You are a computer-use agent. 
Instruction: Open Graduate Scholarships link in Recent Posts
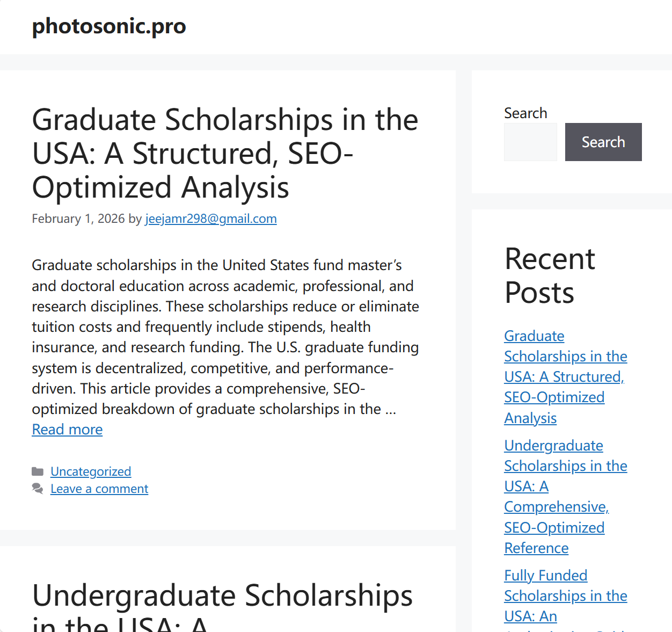[x=565, y=377]
